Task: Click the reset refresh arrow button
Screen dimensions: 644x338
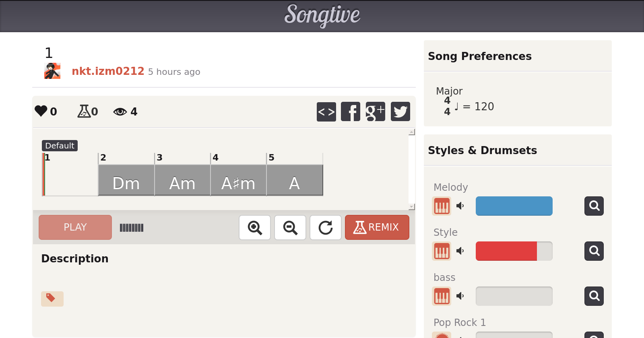Action: click(x=326, y=228)
